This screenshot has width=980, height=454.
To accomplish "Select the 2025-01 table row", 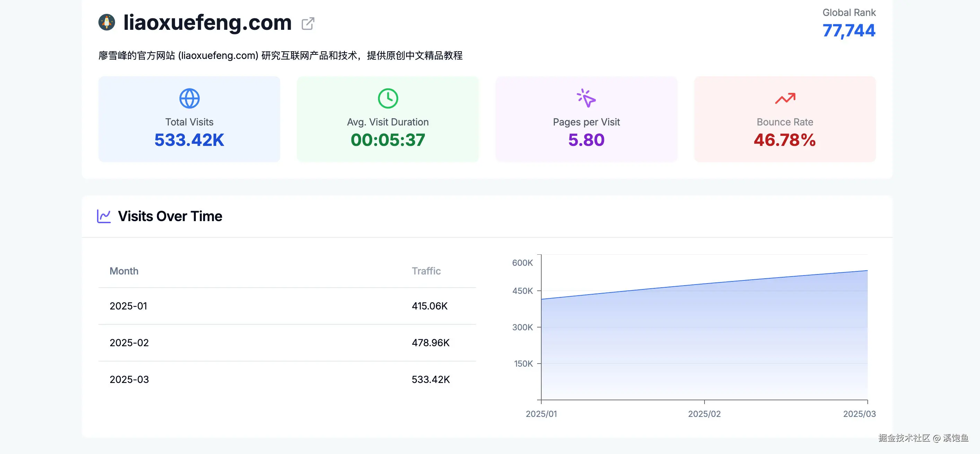I will point(287,306).
